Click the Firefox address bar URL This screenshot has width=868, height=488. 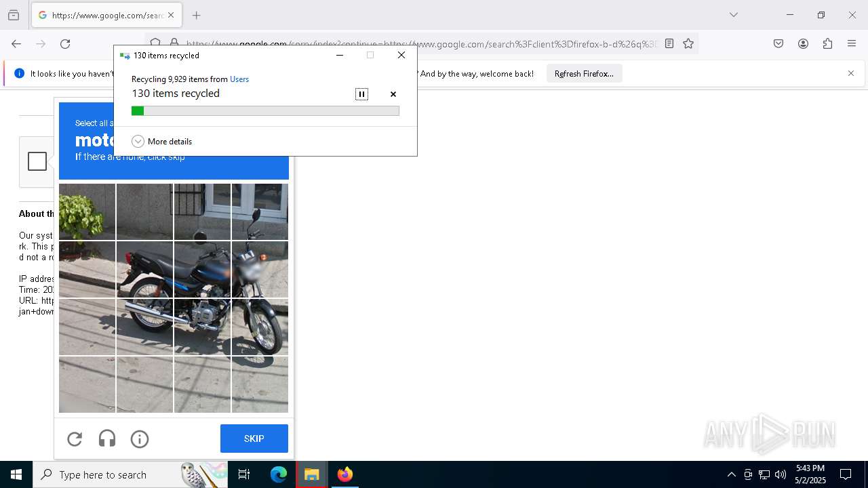click(420, 44)
